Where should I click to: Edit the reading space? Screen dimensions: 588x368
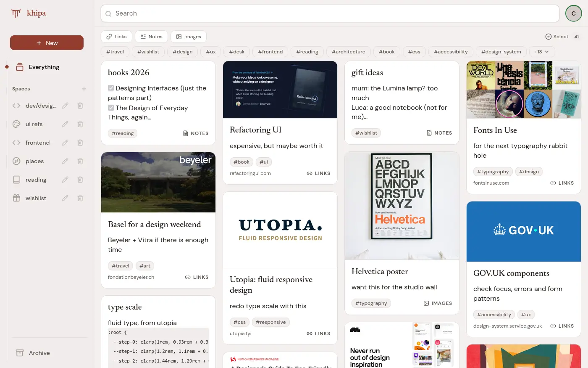pos(65,180)
